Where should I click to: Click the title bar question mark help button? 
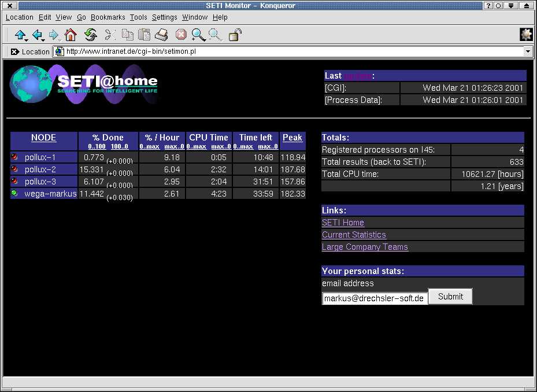[488, 5]
